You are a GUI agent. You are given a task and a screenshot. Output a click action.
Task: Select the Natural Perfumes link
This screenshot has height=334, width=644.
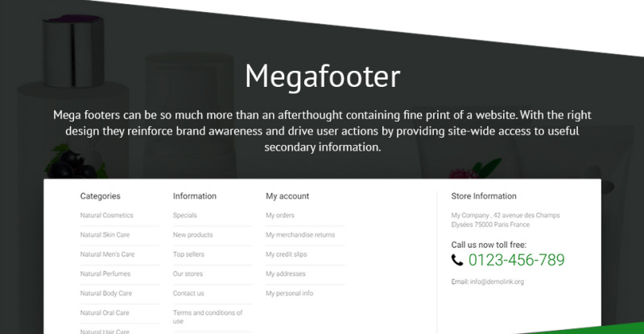105,274
